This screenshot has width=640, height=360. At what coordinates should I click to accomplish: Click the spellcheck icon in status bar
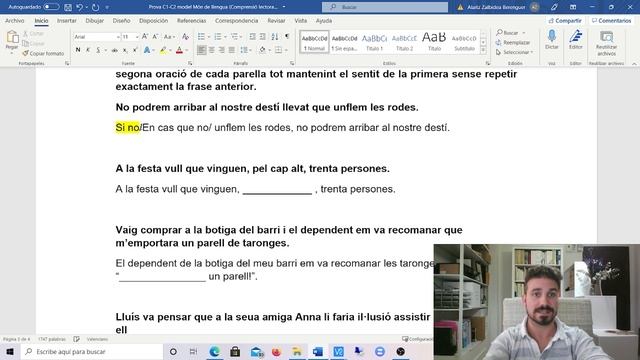[76, 339]
